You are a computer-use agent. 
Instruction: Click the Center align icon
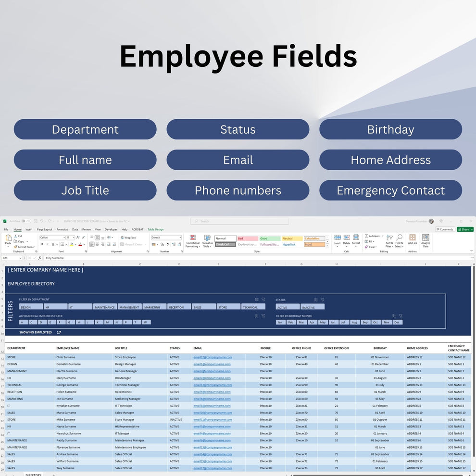(x=97, y=244)
